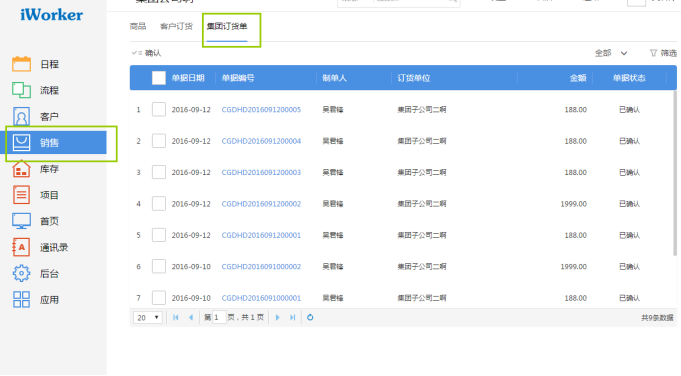Sort by 单据状态 column header

click(x=629, y=78)
